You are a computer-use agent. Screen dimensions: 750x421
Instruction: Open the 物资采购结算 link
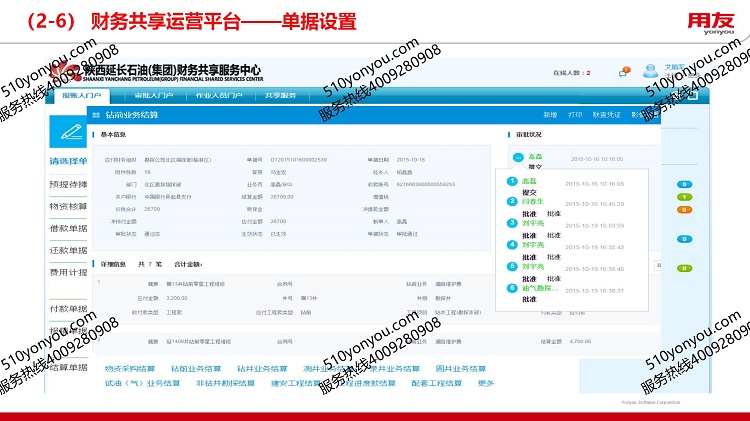133,369
